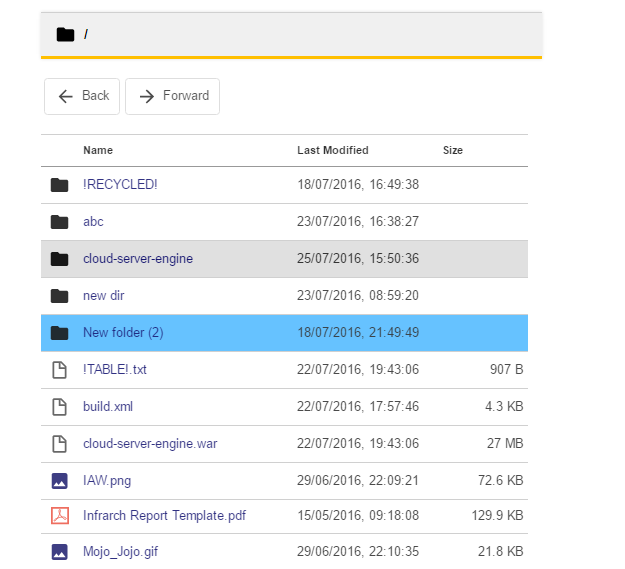The height and width of the screenshot is (569, 625).
Task: Click the folder icon next to new dir
Action: pos(59,296)
